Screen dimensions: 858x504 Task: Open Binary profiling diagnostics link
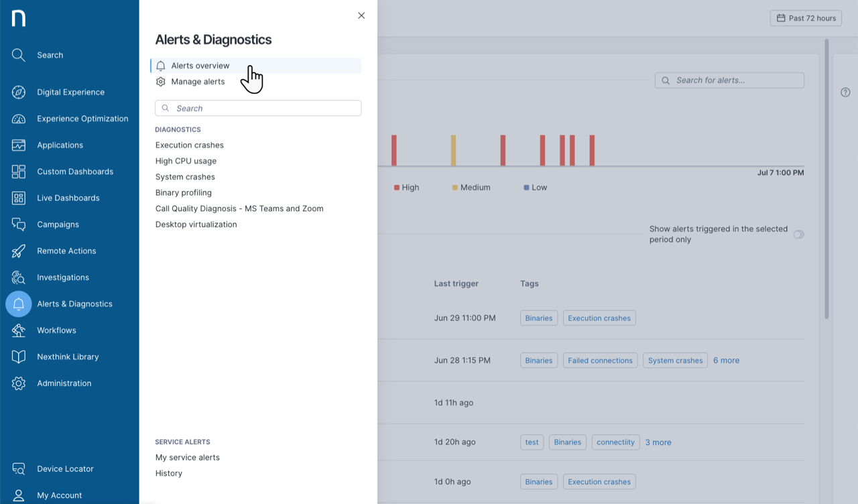184,193
